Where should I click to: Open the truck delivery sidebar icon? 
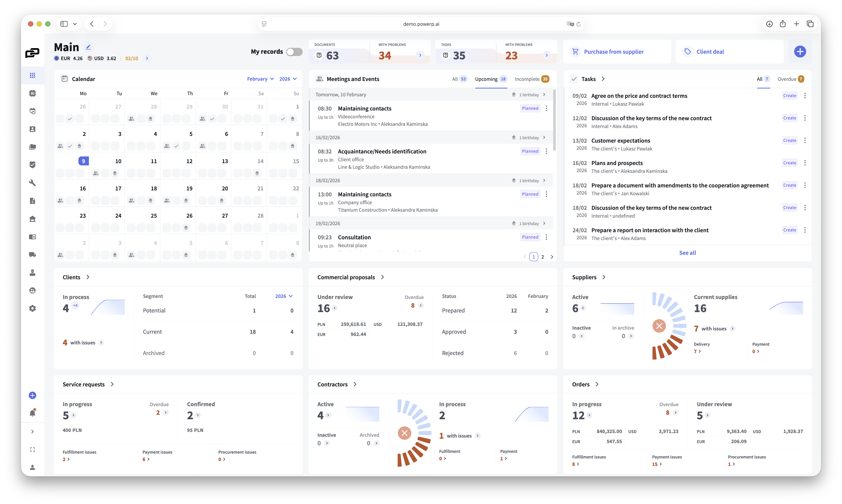coord(32,255)
